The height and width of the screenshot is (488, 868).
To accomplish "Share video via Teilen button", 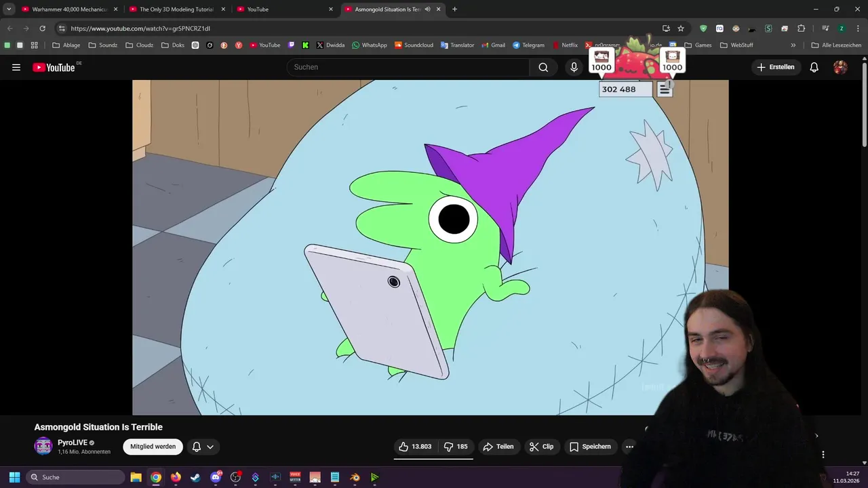I will [498, 447].
